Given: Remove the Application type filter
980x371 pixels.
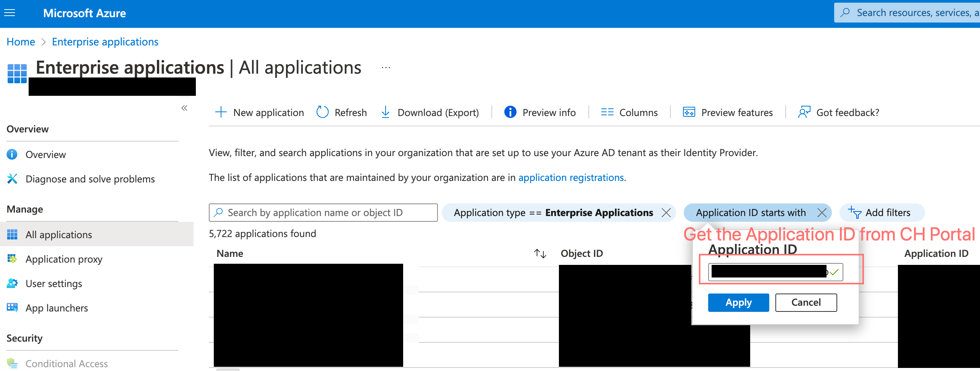Looking at the screenshot, I should point(666,213).
